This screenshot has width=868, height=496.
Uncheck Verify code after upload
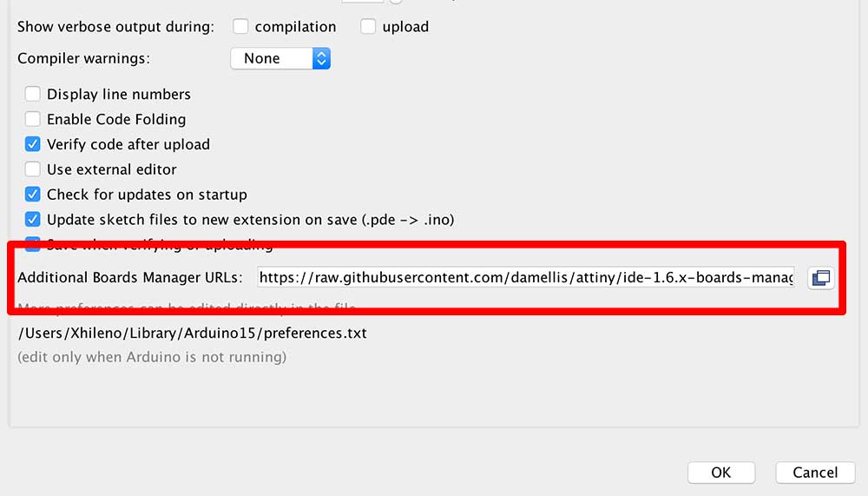tap(33, 144)
